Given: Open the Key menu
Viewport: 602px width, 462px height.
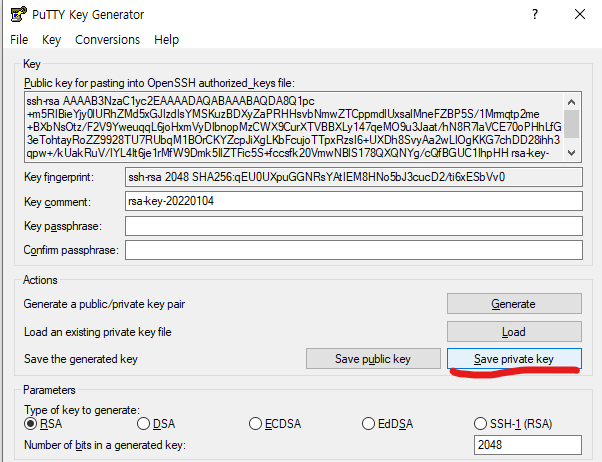Looking at the screenshot, I should (51, 40).
